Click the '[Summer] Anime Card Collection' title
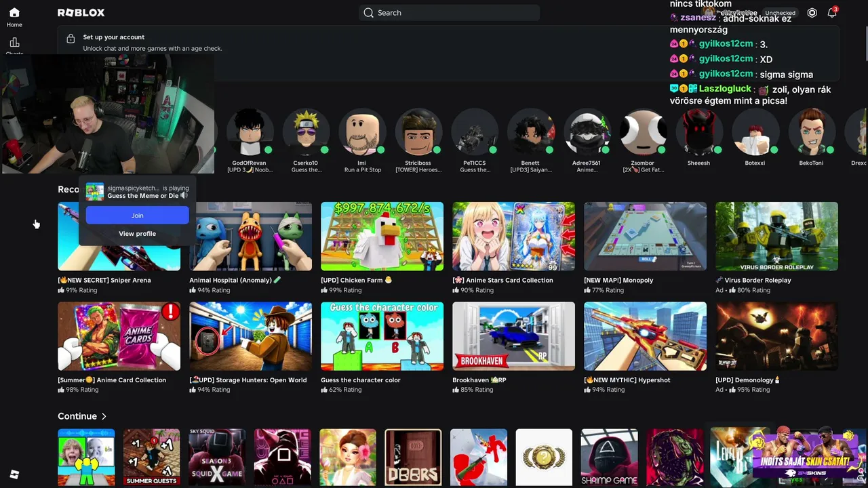Screen dimensions: 868x488 [x=112, y=380]
